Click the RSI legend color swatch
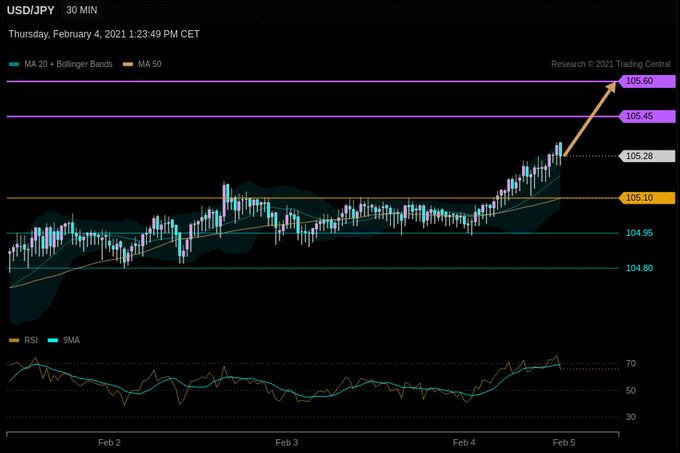The height and width of the screenshot is (453, 680). tap(14, 340)
